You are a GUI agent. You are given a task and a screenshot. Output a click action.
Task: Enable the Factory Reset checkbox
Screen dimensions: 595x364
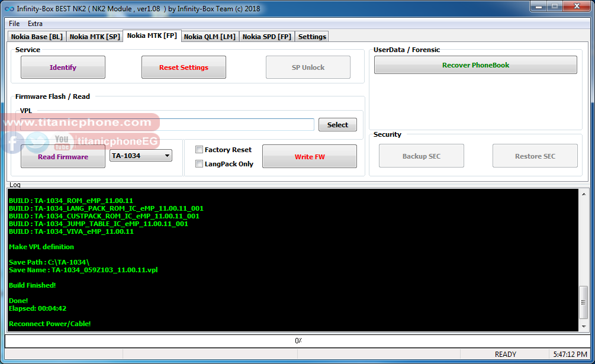(x=199, y=149)
